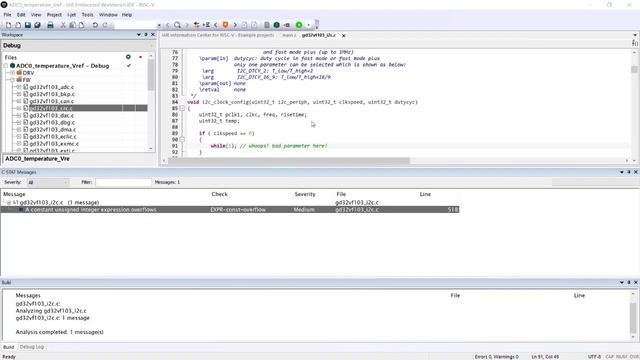This screenshot has width=640, height=360.
Task: Click the Save toolbar icon
Action: tap(28, 25)
